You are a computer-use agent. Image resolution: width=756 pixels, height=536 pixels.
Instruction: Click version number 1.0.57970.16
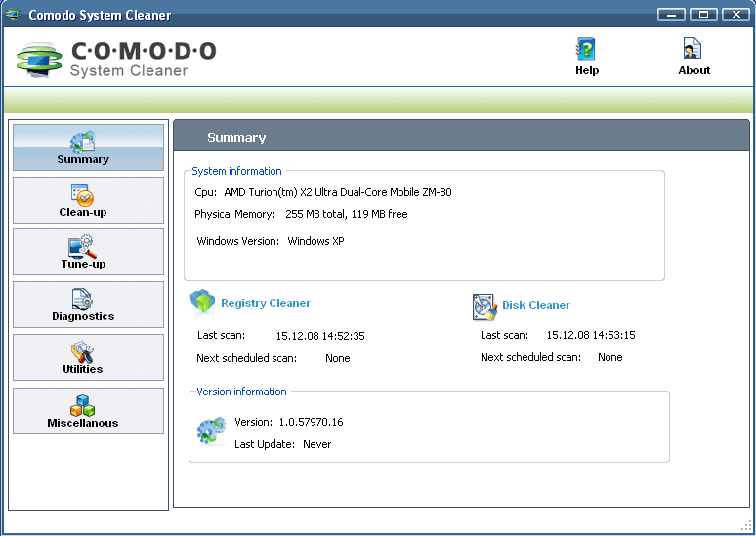(311, 422)
